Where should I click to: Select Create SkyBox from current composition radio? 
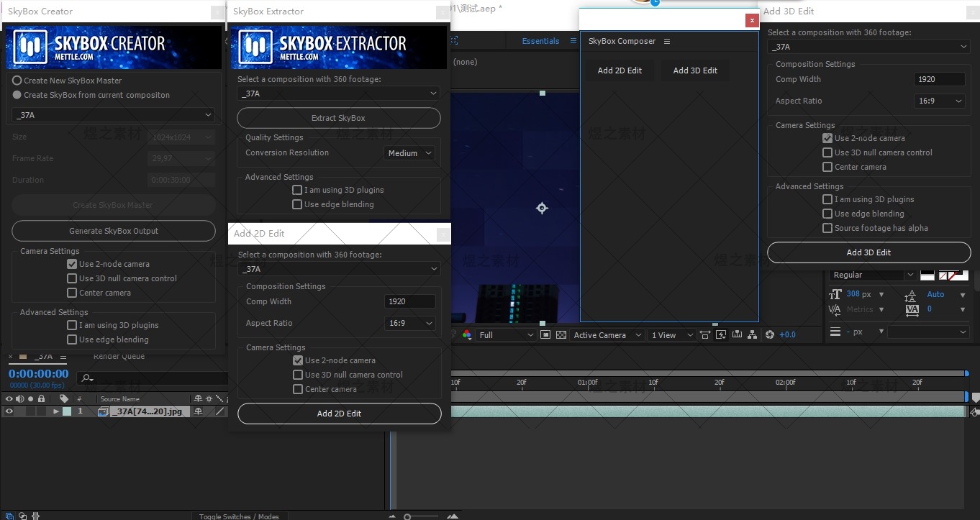(x=17, y=95)
